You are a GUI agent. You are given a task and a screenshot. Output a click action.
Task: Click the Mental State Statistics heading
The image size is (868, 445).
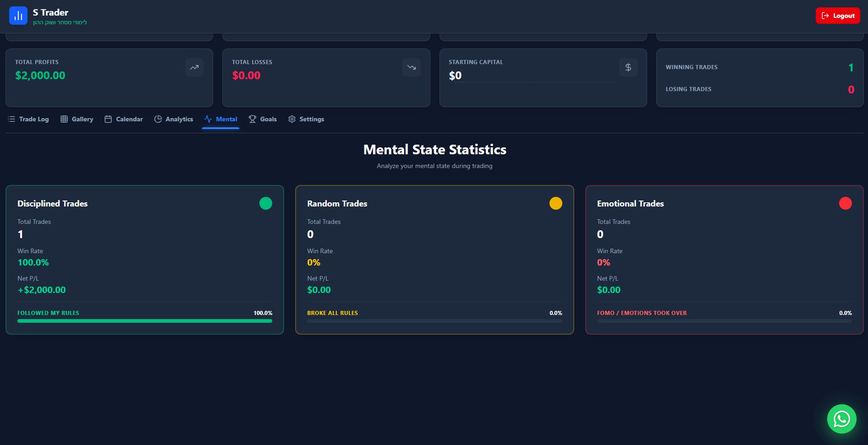pyautogui.click(x=435, y=150)
